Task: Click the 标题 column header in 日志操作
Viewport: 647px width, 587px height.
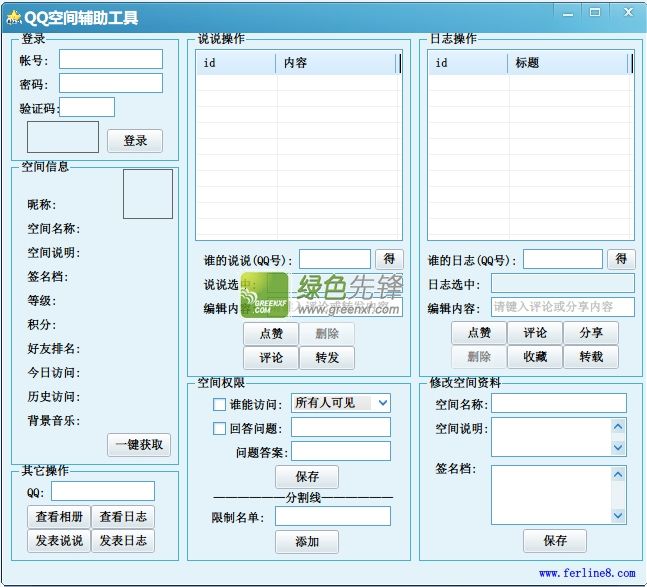Action: [569, 63]
